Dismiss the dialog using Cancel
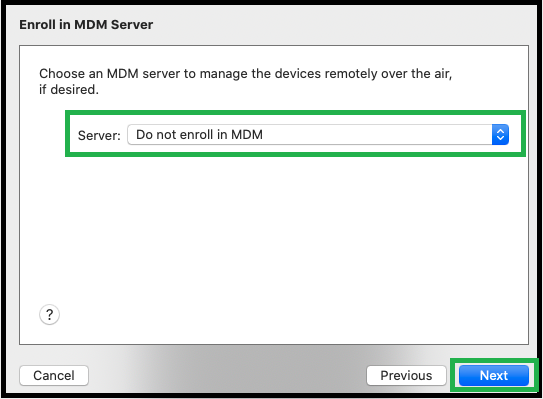The height and width of the screenshot is (399, 543). point(54,375)
